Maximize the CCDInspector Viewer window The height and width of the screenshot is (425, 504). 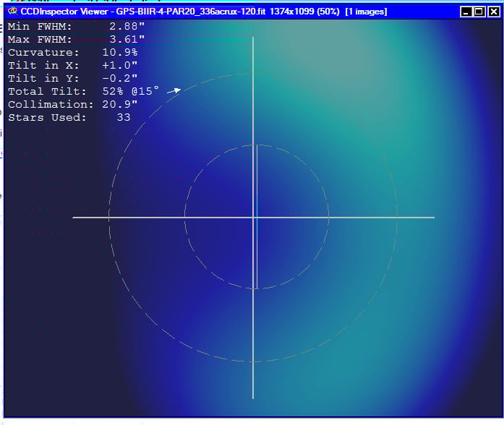point(479,12)
